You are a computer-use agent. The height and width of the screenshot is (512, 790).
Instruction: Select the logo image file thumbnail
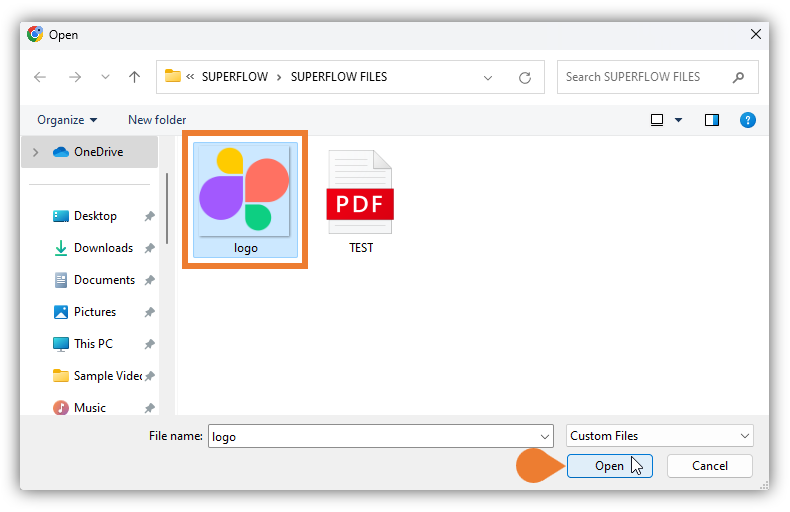click(244, 190)
